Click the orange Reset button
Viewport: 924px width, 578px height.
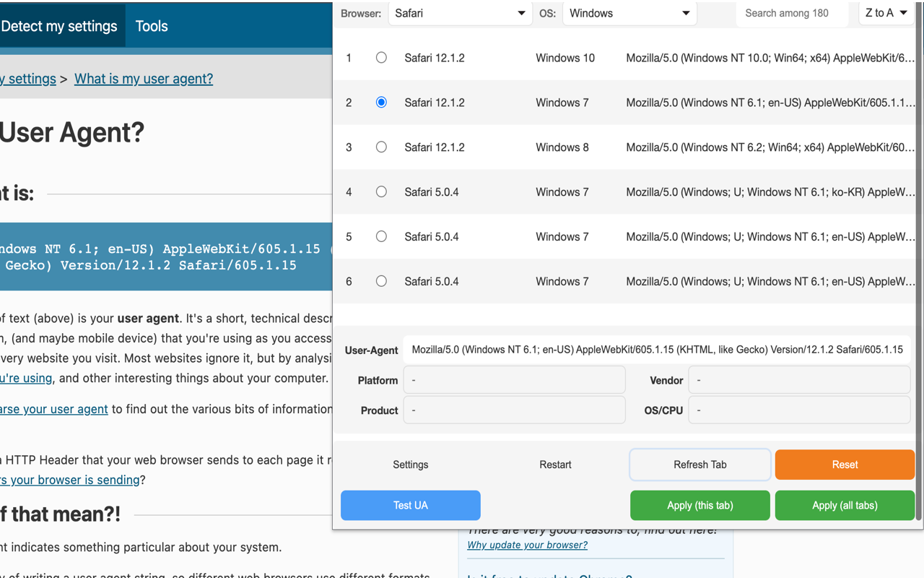(845, 465)
